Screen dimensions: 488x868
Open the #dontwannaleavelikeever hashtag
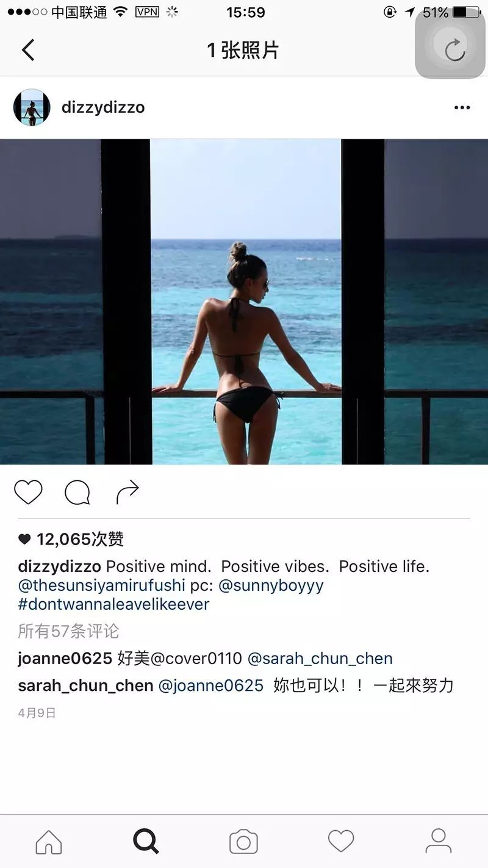tap(113, 604)
